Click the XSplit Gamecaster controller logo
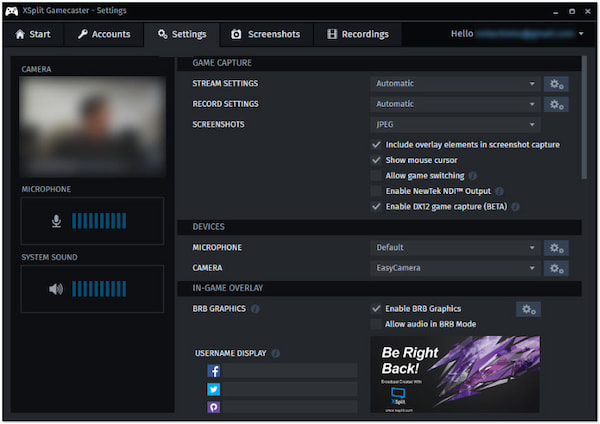This screenshot has height=424, width=600. (11, 11)
